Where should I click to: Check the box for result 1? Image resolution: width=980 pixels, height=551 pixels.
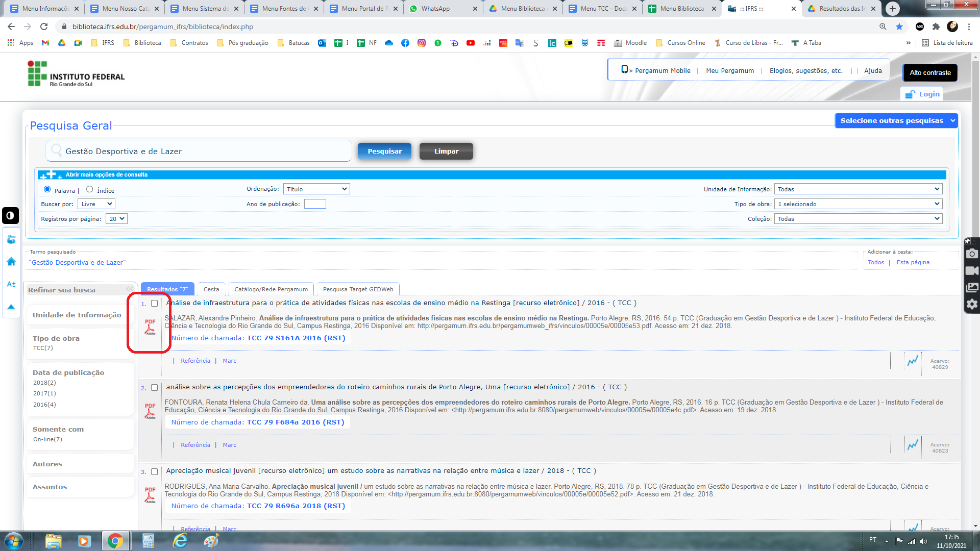point(154,304)
